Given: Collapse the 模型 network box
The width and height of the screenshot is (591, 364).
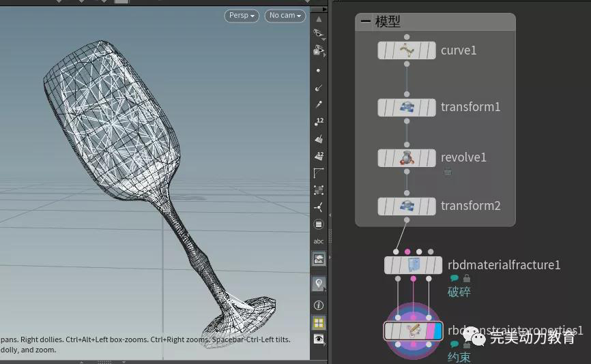Looking at the screenshot, I should coord(366,22).
